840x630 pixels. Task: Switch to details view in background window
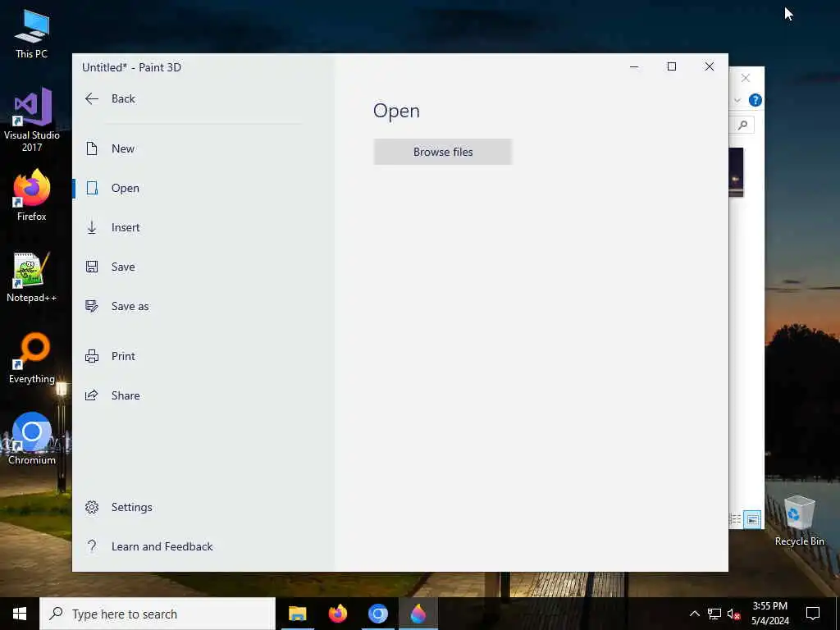coord(736,519)
